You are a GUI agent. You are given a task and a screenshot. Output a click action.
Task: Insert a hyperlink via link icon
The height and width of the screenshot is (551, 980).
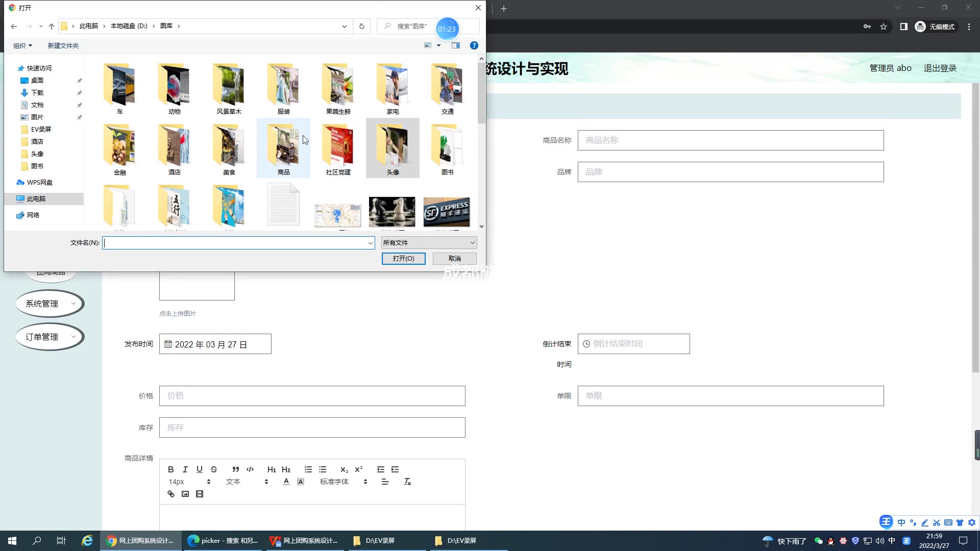coord(171,494)
